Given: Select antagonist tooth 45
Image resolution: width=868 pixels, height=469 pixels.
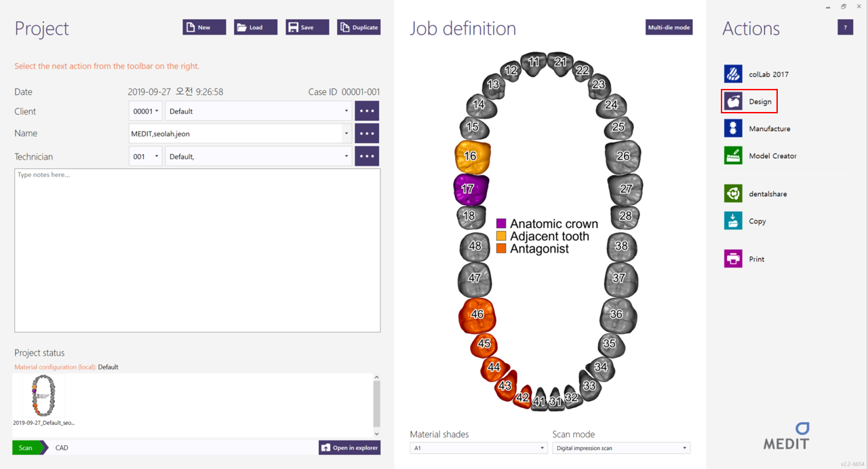Looking at the screenshot, I should [x=484, y=344].
